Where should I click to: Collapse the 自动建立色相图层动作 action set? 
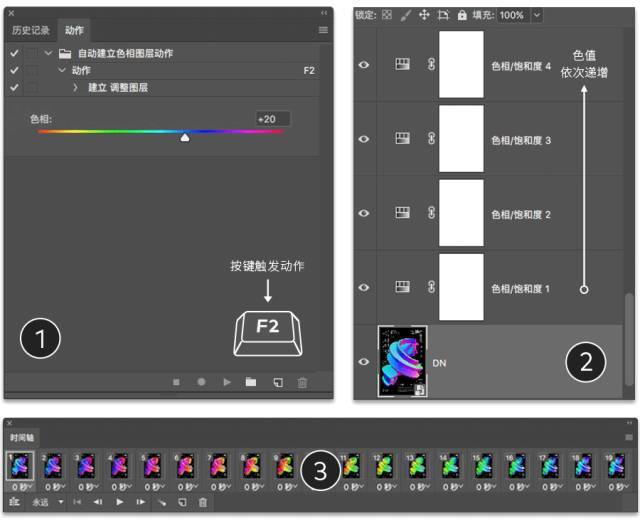48,53
